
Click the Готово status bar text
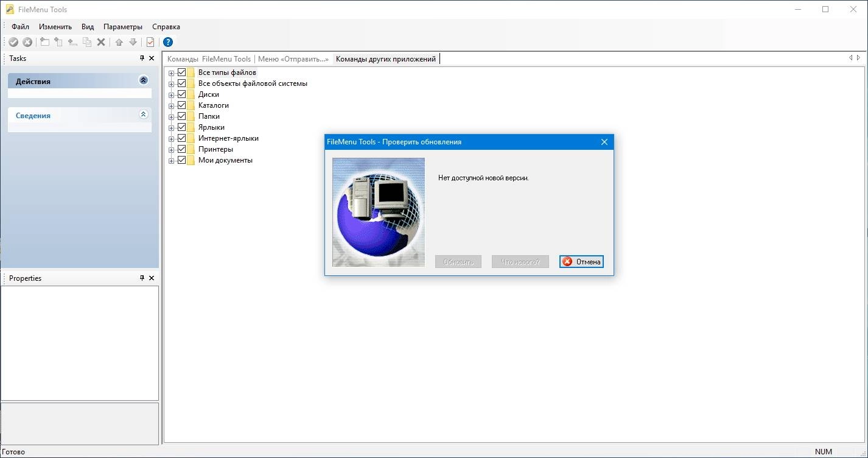pos(13,453)
